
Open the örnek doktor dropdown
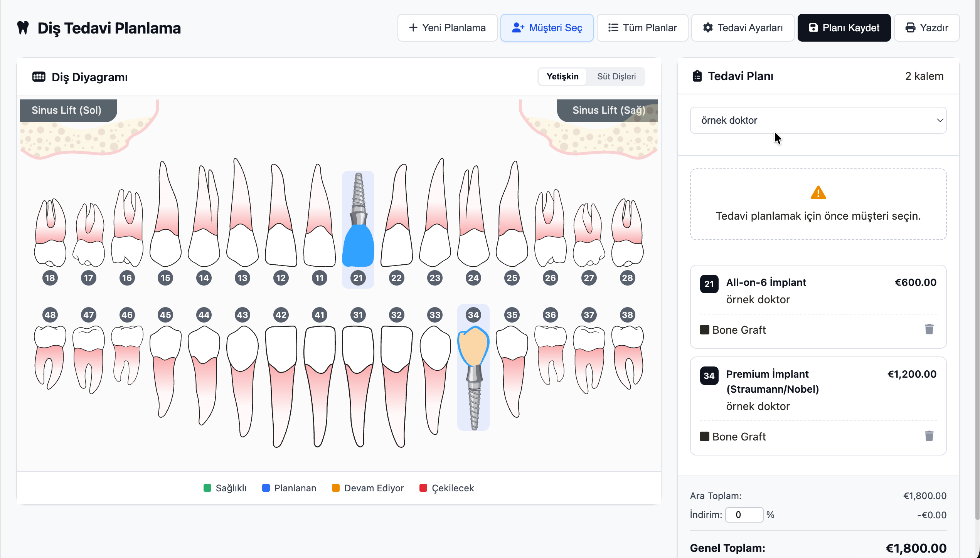coord(818,120)
